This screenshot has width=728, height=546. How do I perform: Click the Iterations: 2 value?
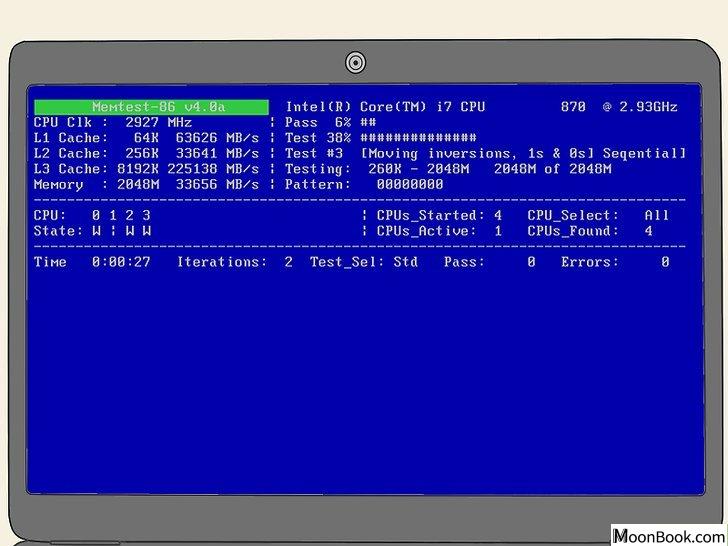point(234,262)
